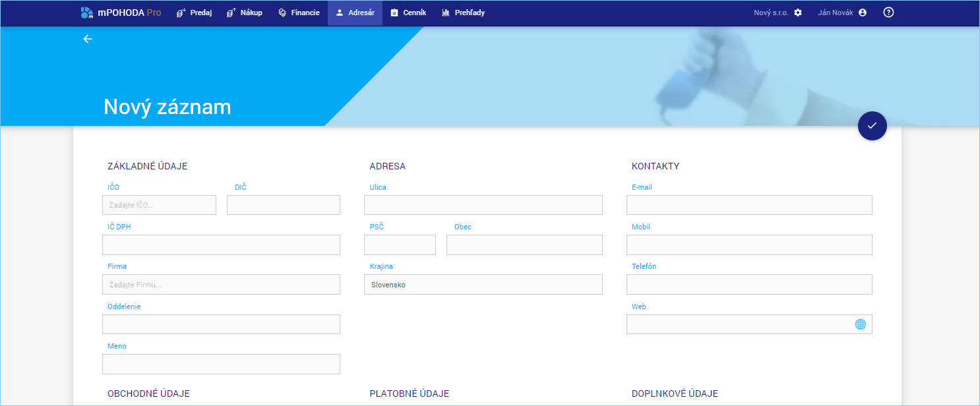Switch to the Adresár section
Screen dimensions: 980x406
click(x=355, y=13)
